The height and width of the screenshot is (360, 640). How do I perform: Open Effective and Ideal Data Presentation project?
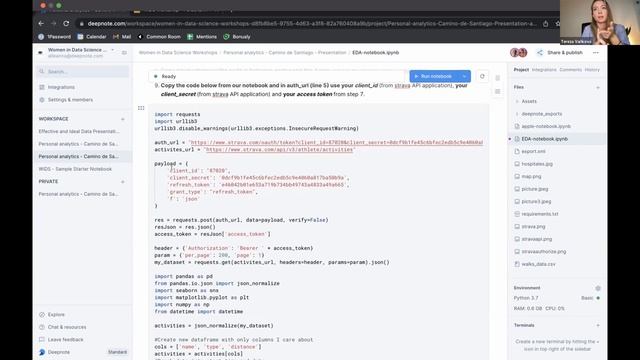point(79,131)
